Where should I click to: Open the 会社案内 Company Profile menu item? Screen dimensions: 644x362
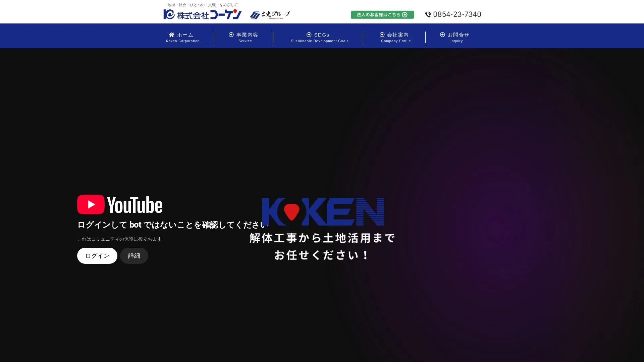click(395, 37)
